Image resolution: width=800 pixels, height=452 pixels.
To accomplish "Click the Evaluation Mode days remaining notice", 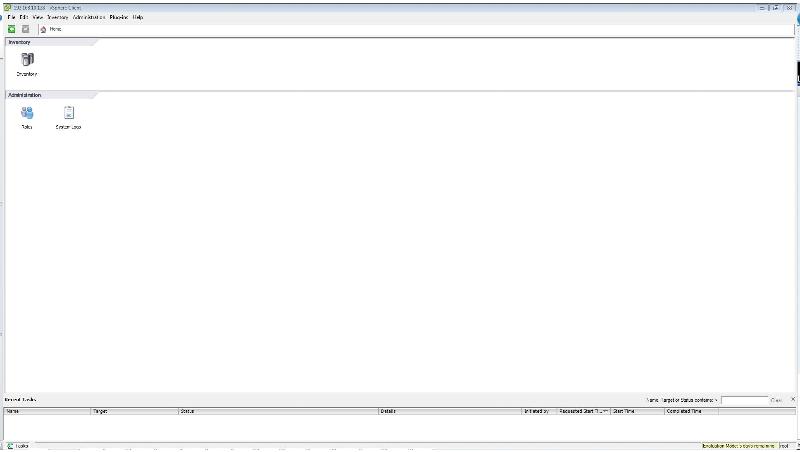I will coord(738,446).
